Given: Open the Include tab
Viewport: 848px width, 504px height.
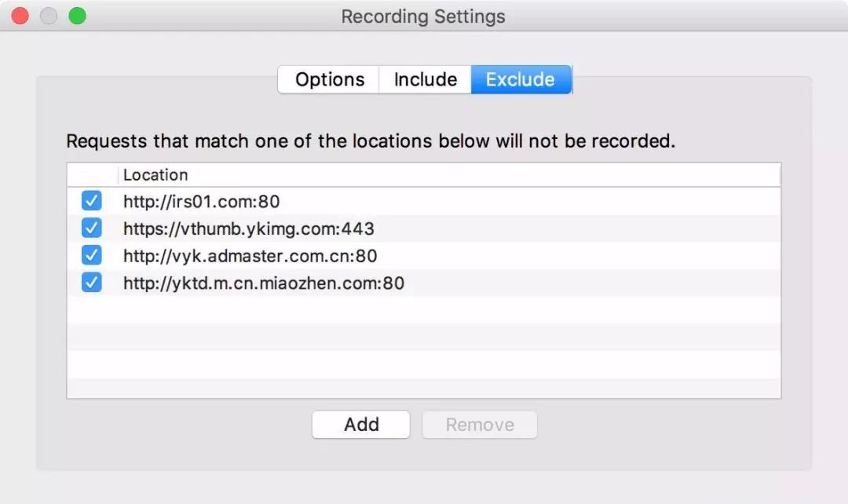Looking at the screenshot, I should (425, 79).
